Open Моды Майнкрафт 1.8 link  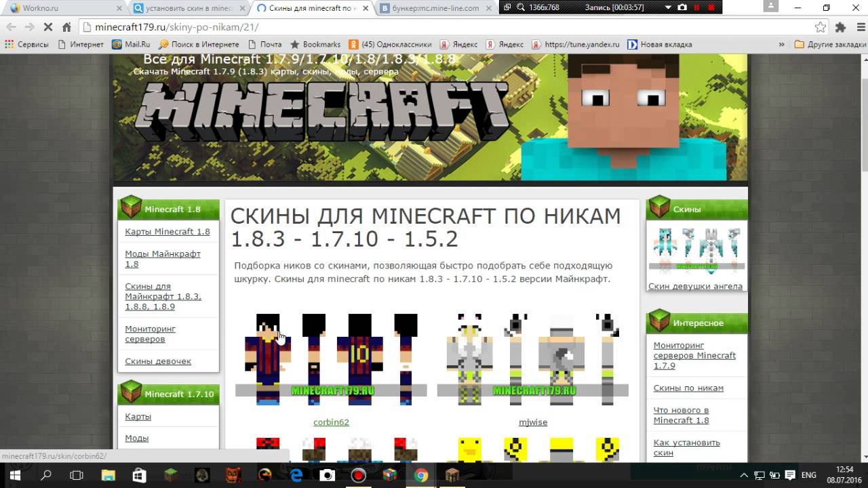pyautogui.click(x=163, y=259)
